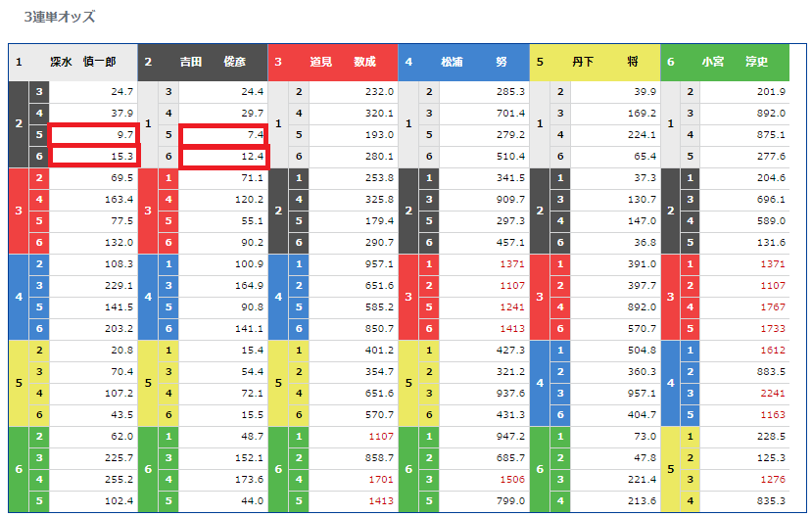Choose the 12.4 odds cell

(x=223, y=157)
